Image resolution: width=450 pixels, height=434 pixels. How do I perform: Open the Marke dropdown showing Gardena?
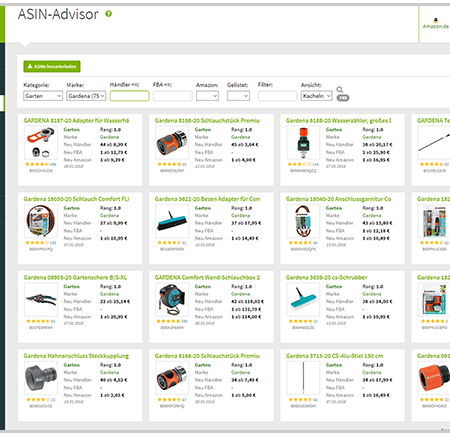[86, 96]
